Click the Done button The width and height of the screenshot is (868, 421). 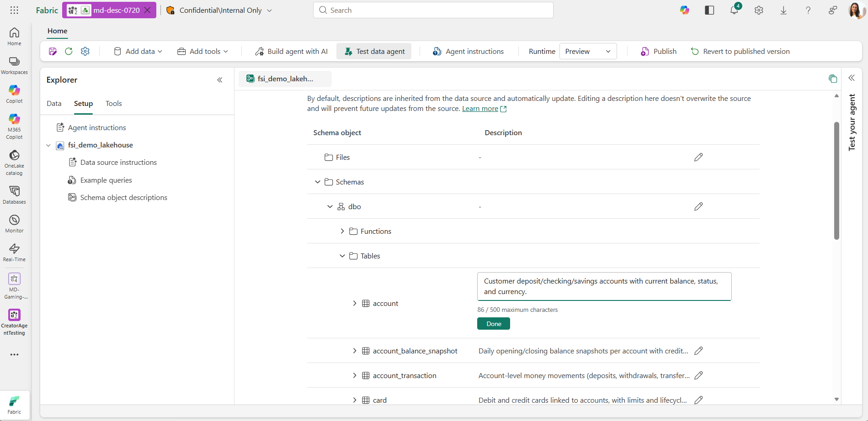[494, 324]
